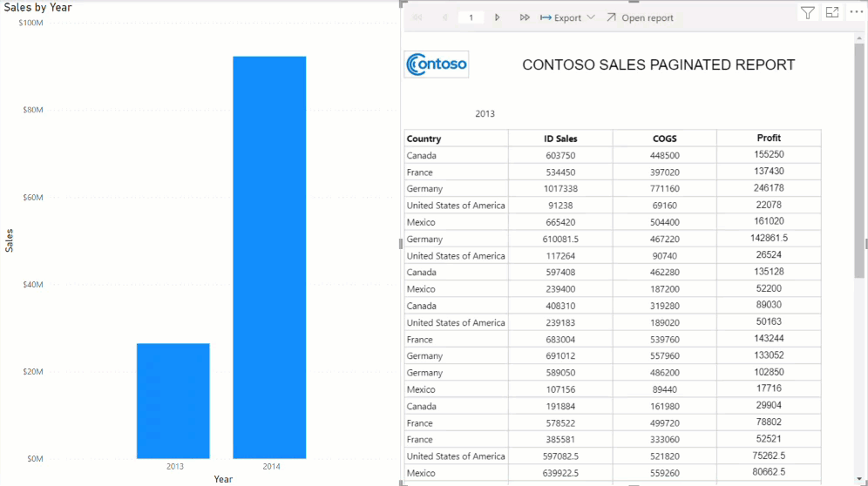Click the Open report link
The image size is (868, 486).
648,17
